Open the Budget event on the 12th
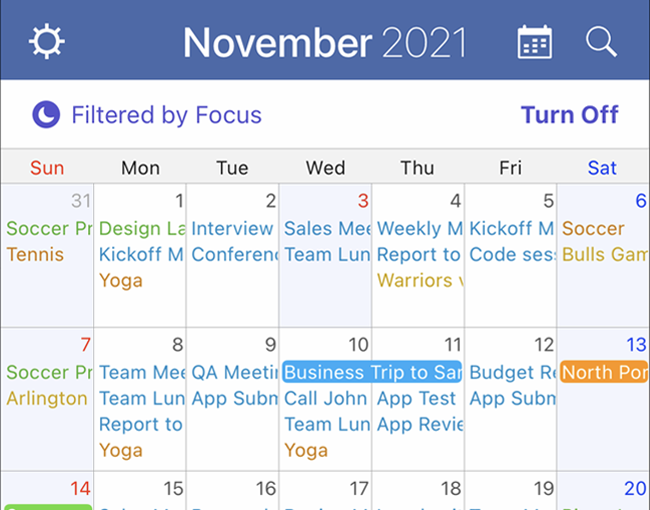Image resolution: width=650 pixels, height=510 pixels. click(511, 372)
